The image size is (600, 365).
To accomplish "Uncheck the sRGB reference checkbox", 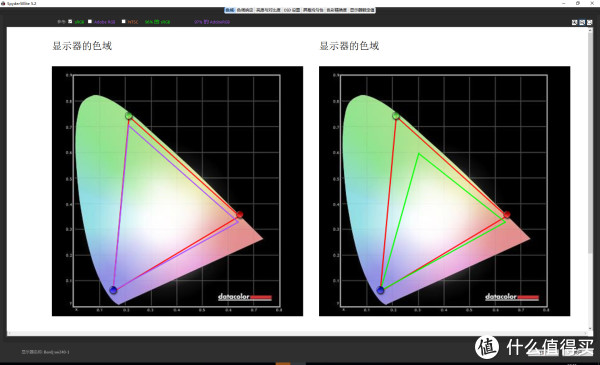I will click(70, 21).
